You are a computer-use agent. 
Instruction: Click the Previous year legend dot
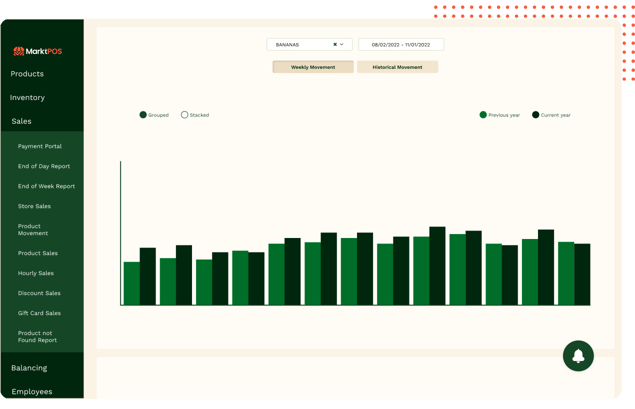coord(483,115)
